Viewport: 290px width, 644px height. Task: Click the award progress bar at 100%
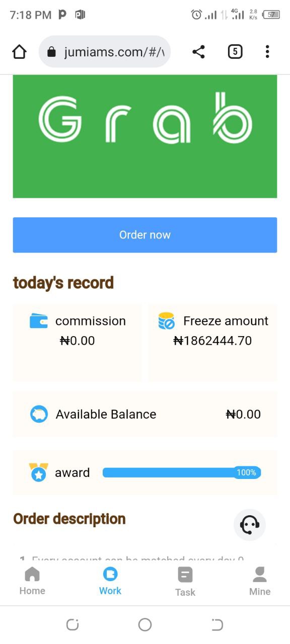182,472
